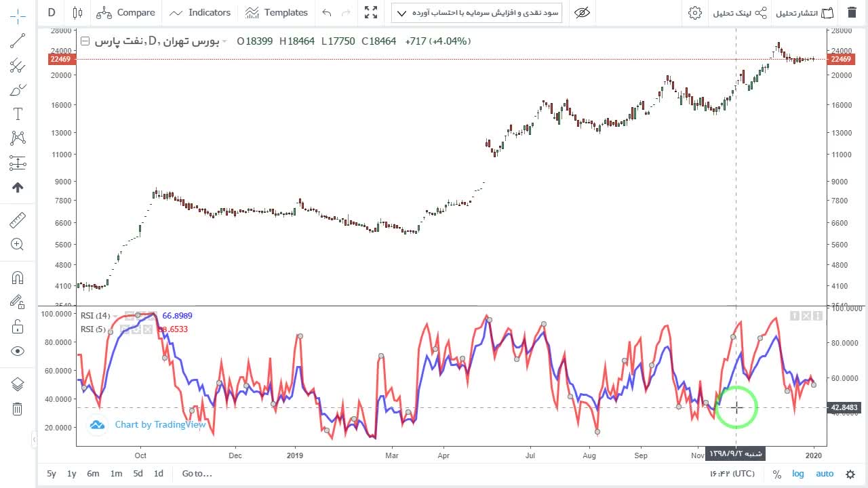868x488 pixels.
Task: Remove all drawings with left trash icon
Action: point(18,409)
